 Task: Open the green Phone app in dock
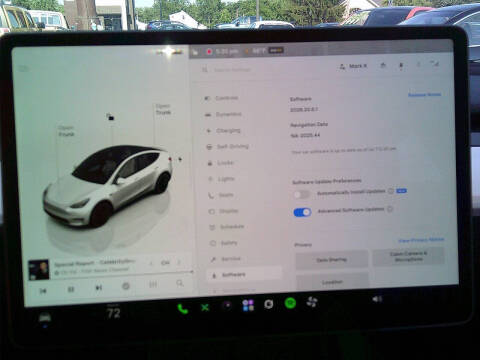coord(183,309)
